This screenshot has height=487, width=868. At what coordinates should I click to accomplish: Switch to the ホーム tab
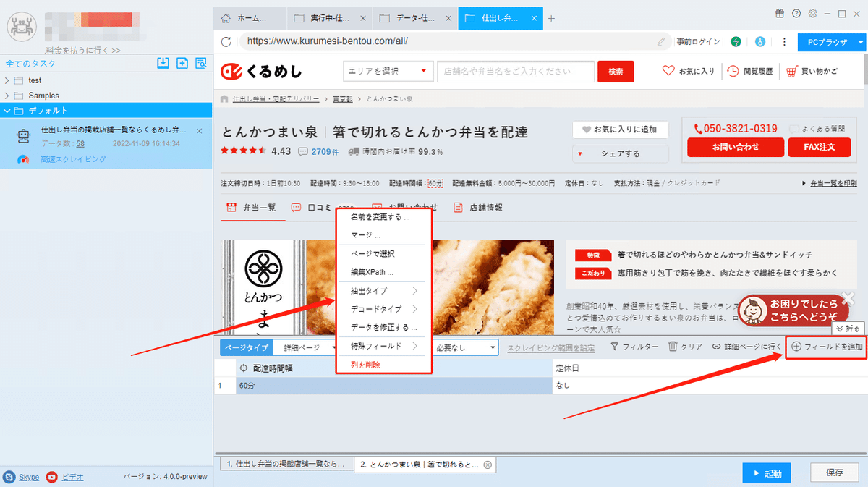tap(250, 18)
